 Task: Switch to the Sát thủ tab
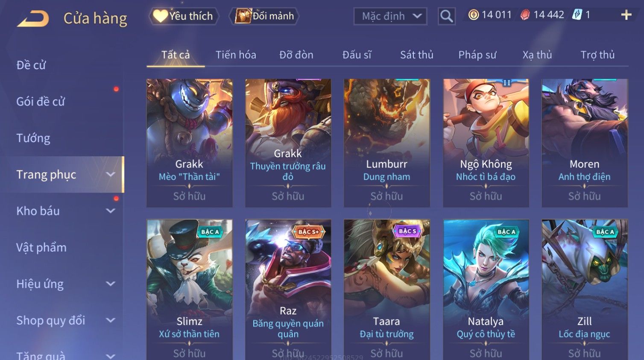coord(416,55)
